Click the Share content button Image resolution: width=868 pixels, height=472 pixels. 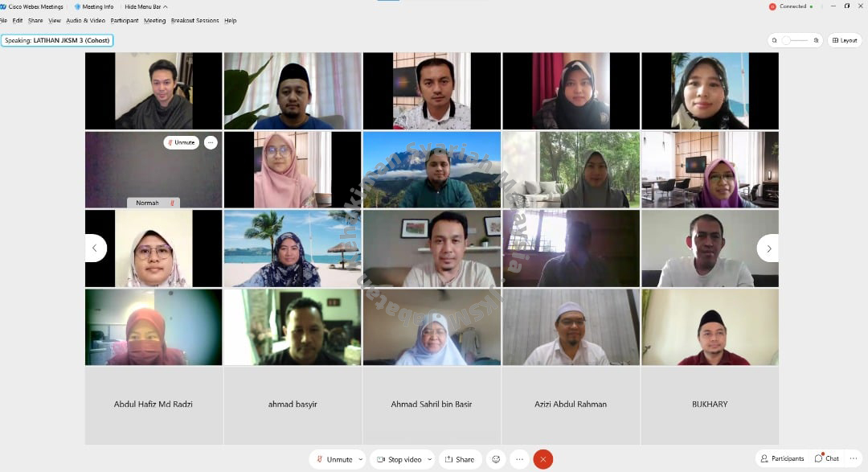pos(460,459)
